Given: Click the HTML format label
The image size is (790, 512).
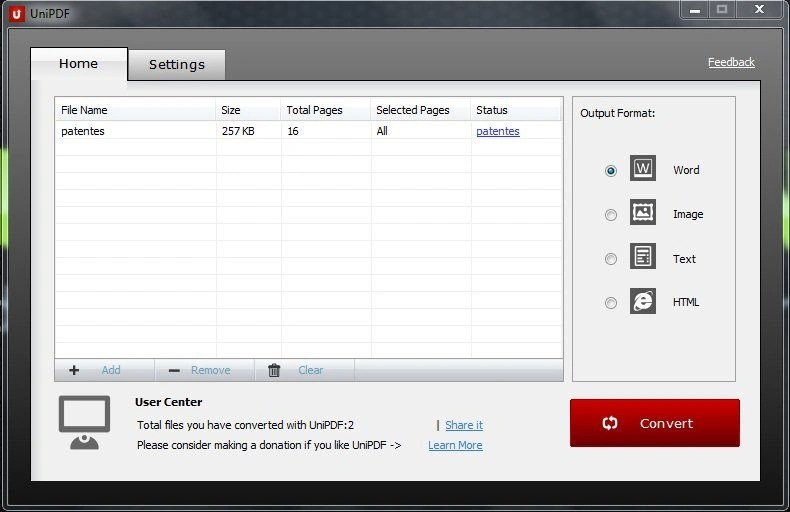Looking at the screenshot, I should (x=686, y=302).
